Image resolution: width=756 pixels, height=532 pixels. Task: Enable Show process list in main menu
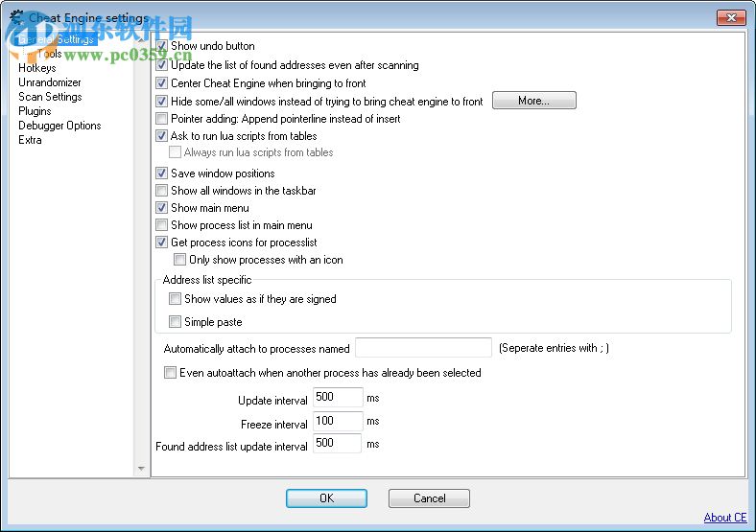pyautogui.click(x=162, y=225)
